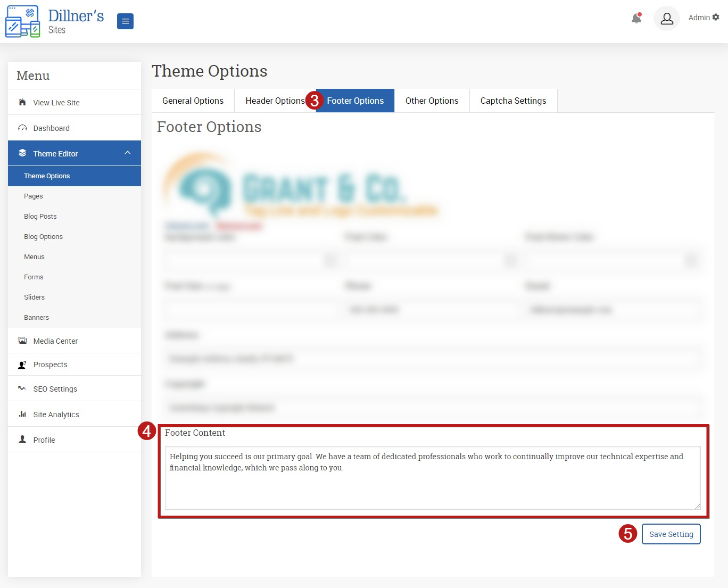Image resolution: width=728 pixels, height=588 pixels.
Task: Switch to Other Options tab
Action: (x=432, y=101)
